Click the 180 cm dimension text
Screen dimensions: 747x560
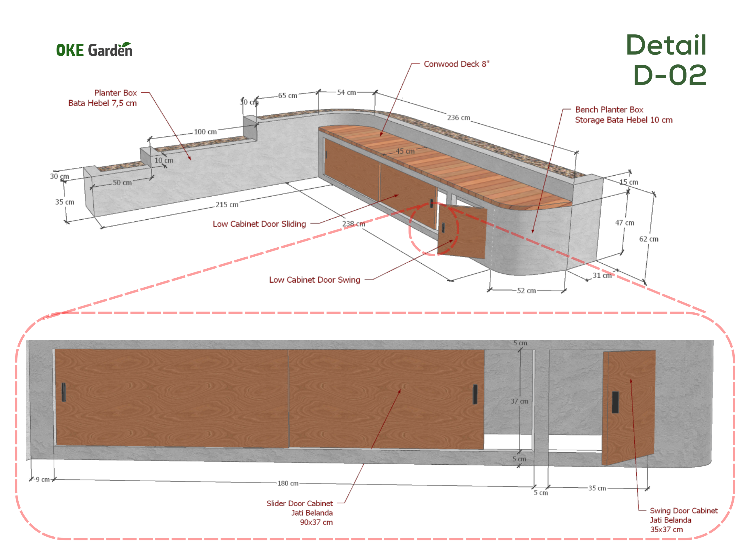point(288,483)
